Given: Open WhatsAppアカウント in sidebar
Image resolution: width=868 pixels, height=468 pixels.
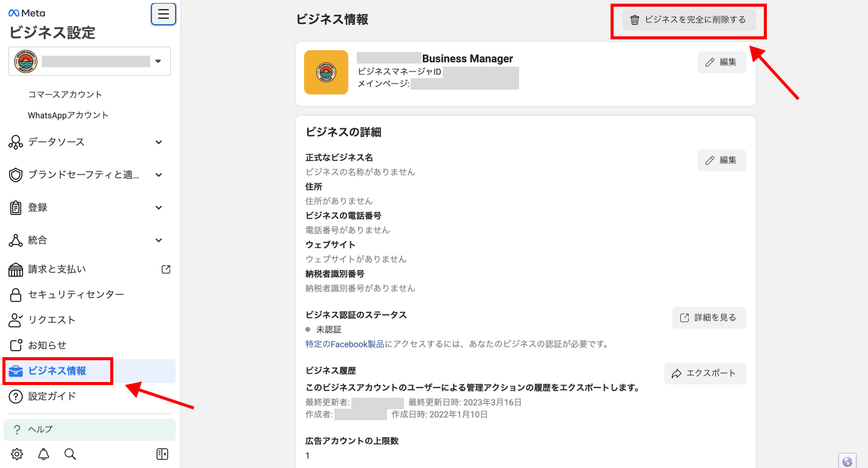Looking at the screenshot, I should [x=68, y=115].
